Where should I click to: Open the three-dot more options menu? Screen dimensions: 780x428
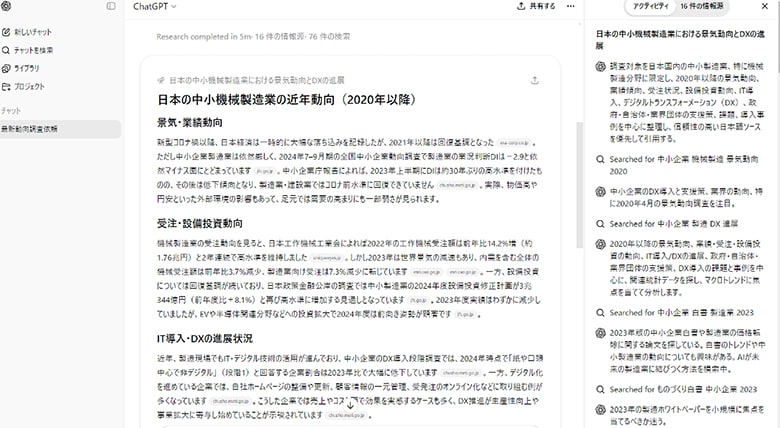tap(571, 6)
